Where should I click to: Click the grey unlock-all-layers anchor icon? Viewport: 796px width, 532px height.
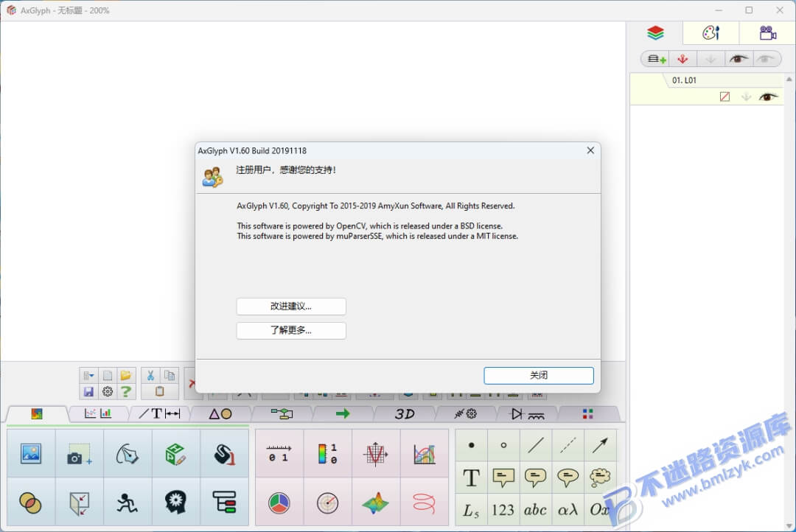point(711,60)
